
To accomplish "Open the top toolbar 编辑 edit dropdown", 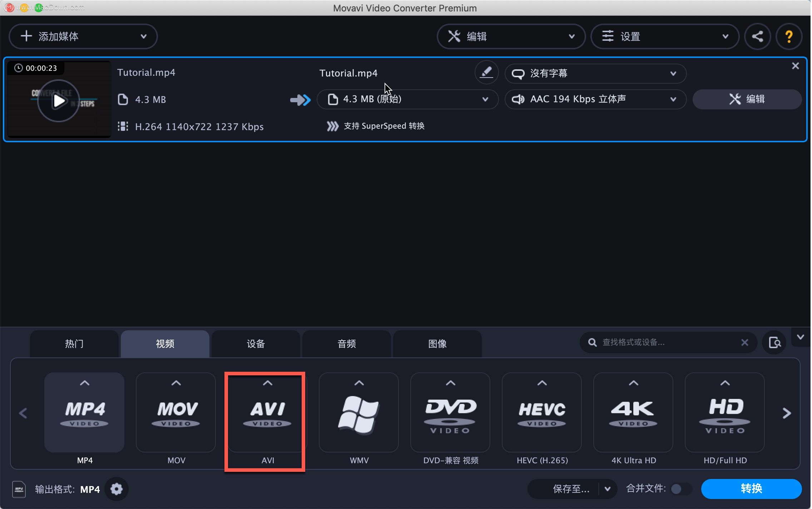I will [511, 36].
